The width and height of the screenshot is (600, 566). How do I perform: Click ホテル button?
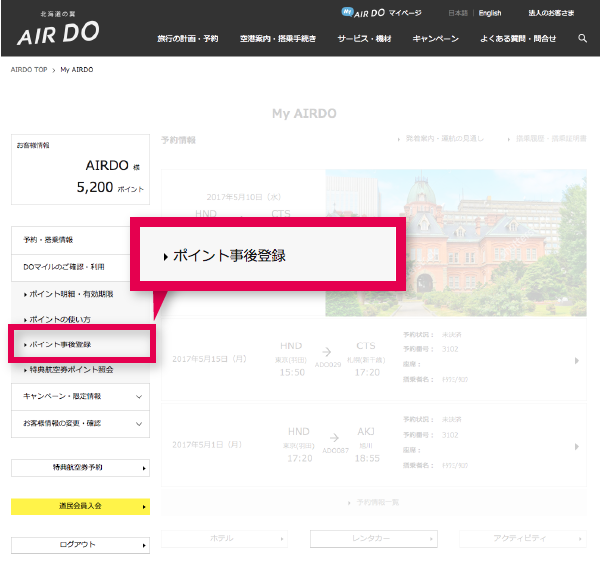click(x=224, y=538)
